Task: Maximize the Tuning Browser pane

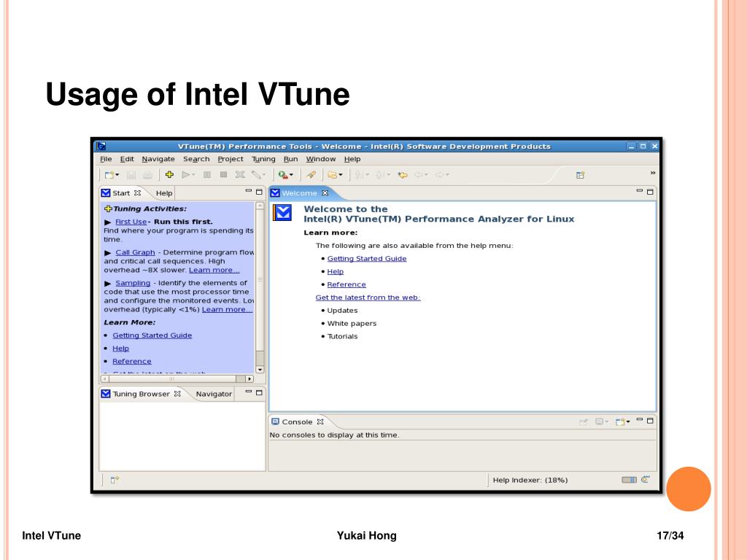Action: point(259,393)
